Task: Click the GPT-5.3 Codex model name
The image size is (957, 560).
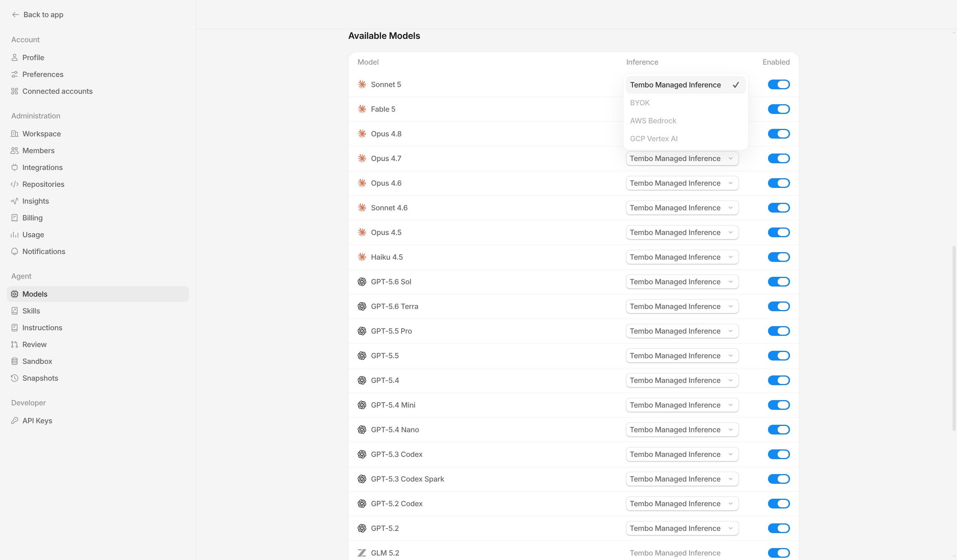Action: pos(396,454)
